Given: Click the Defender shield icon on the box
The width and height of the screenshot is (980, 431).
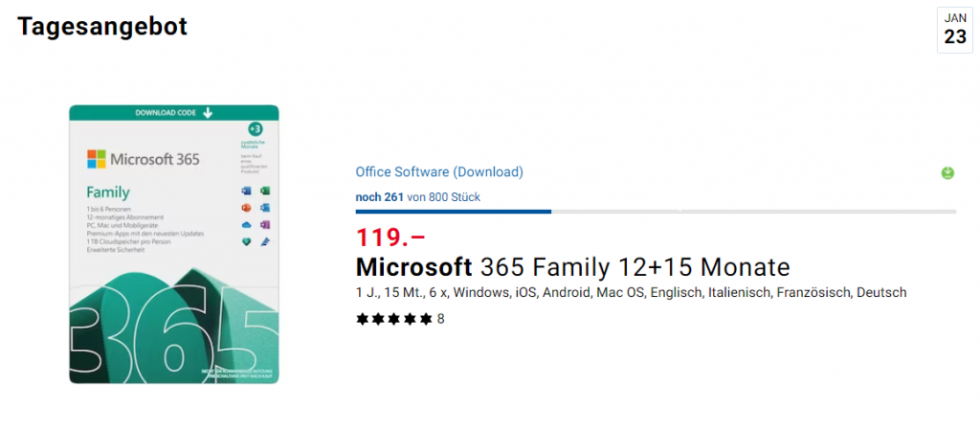Looking at the screenshot, I should (246, 242).
